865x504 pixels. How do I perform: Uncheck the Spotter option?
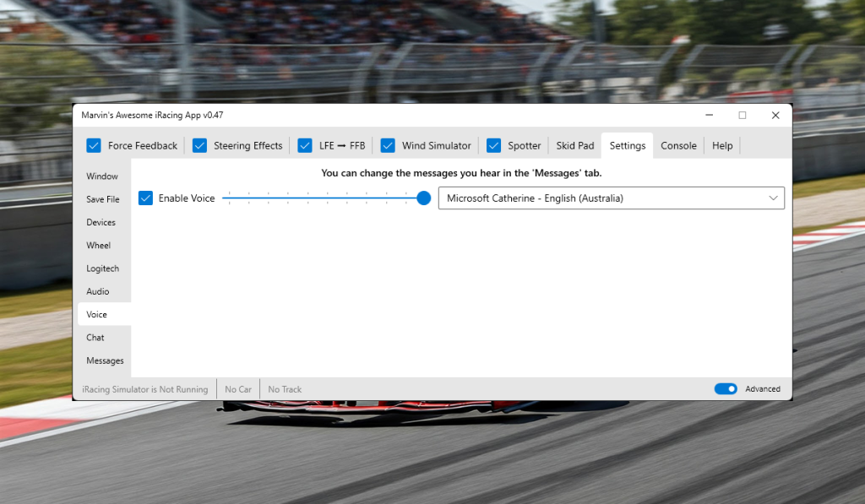tap(492, 145)
